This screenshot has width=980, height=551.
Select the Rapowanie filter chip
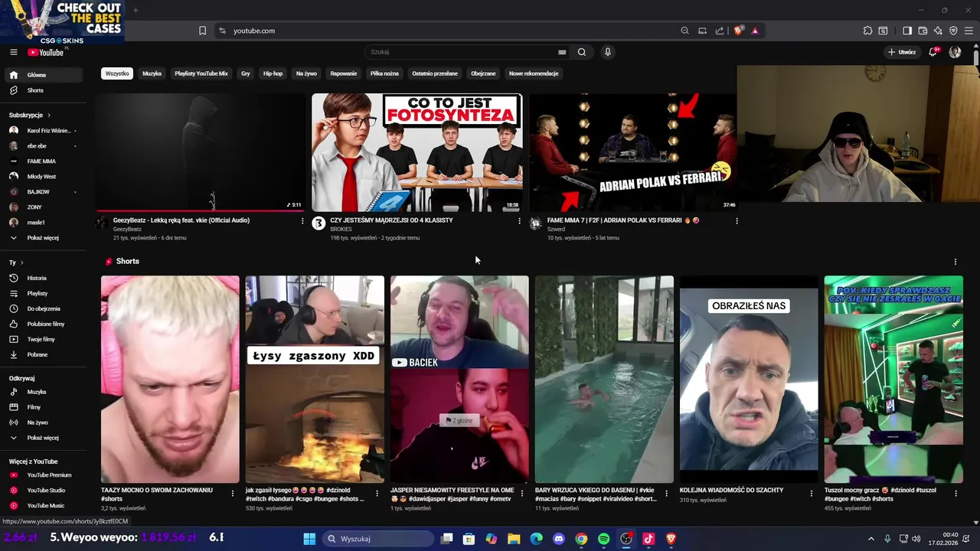click(x=344, y=73)
